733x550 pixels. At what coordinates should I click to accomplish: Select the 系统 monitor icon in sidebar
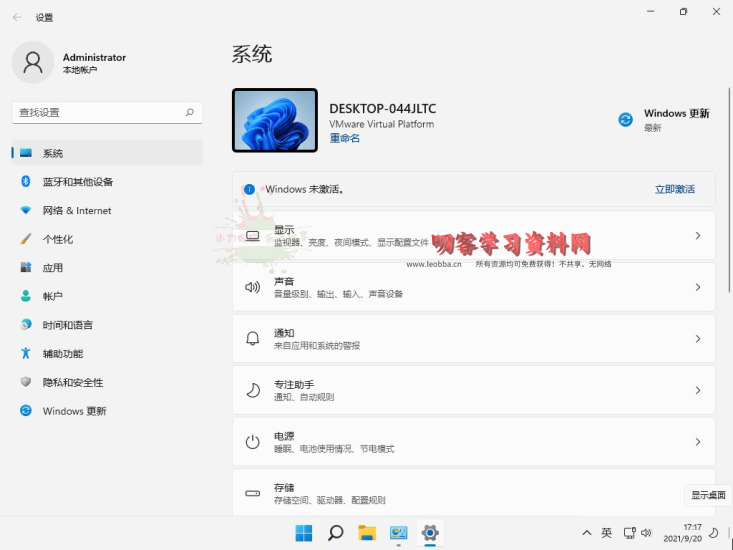pyautogui.click(x=26, y=153)
